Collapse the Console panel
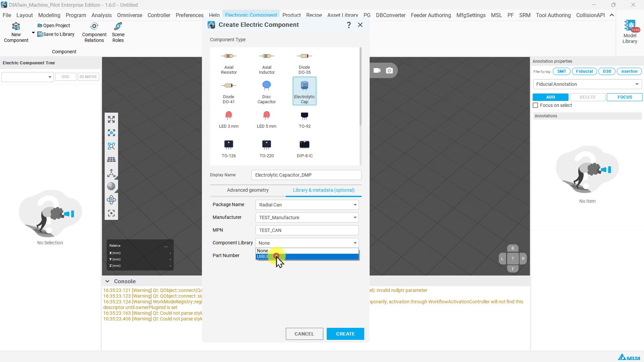644x362 pixels. click(x=107, y=281)
